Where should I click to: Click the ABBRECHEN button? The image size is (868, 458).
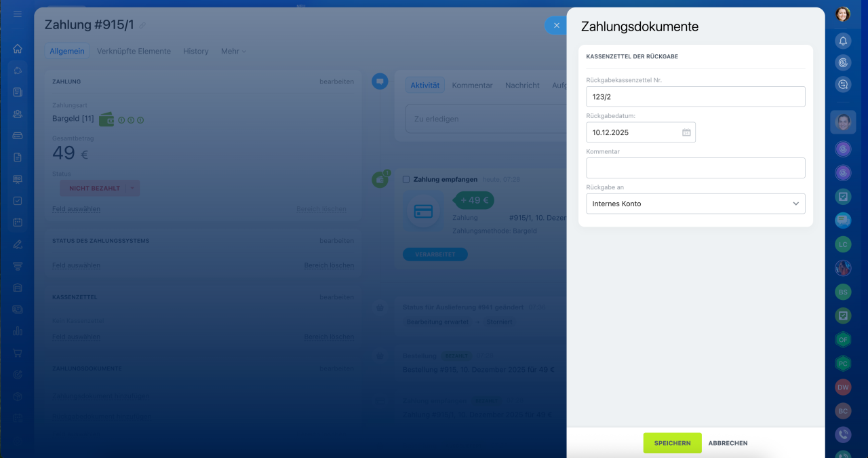(728, 443)
